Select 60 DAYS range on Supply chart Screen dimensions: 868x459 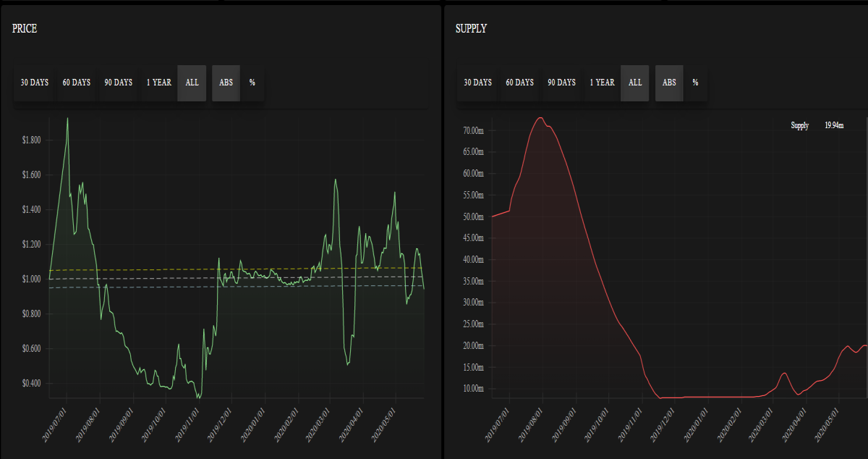520,83
